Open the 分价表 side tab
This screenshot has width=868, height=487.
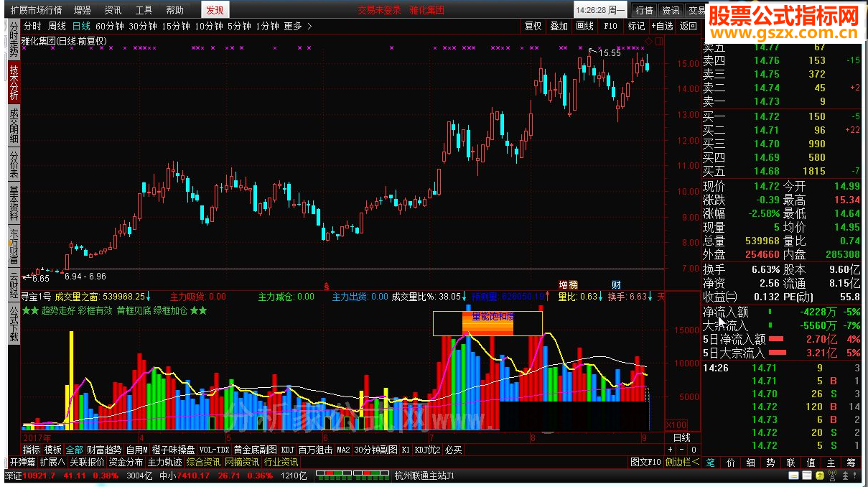14,164
